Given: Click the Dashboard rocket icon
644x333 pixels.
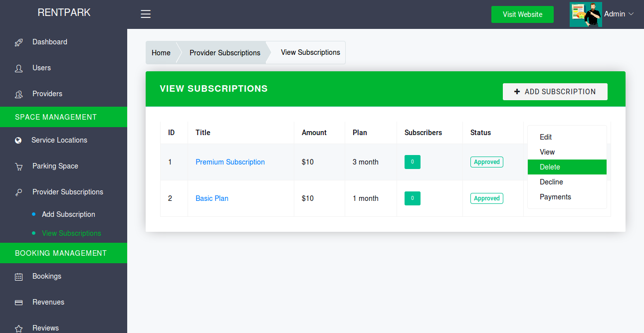Looking at the screenshot, I should [19, 42].
